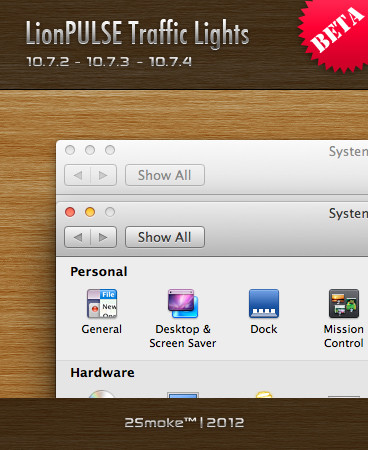368x450 pixels.
Task: Go forward in front System Preferences window
Action: tap(103, 237)
